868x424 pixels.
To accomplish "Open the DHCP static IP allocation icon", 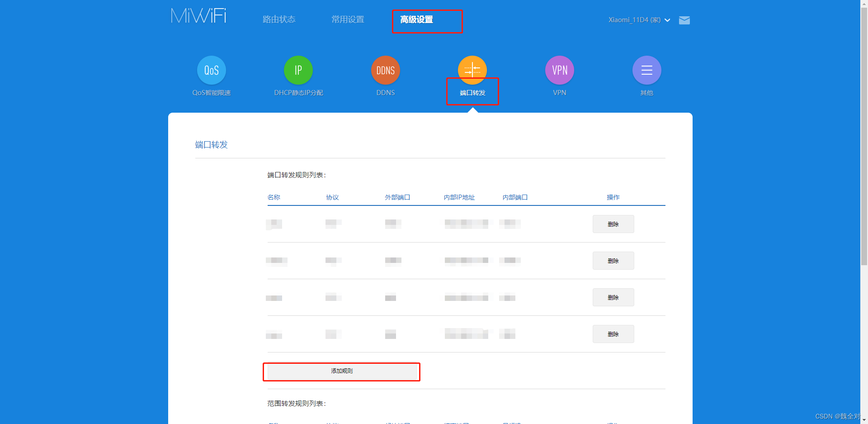I will pyautogui.click(x=298, y=70).
